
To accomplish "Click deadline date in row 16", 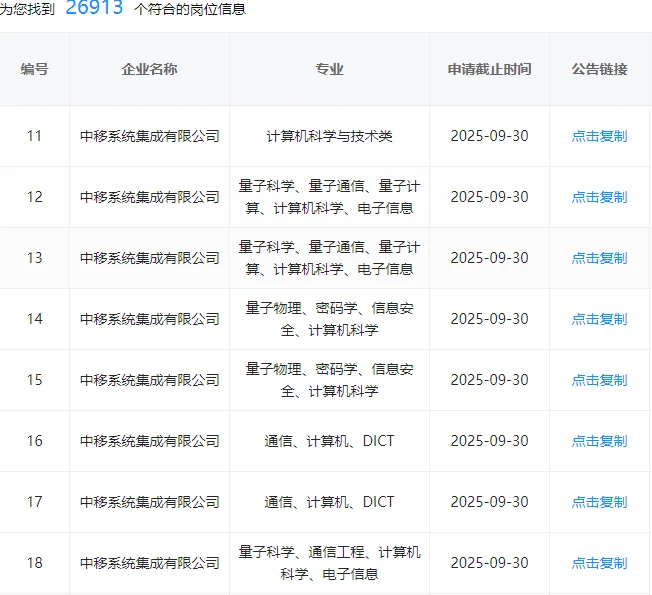I will [489, 441].
